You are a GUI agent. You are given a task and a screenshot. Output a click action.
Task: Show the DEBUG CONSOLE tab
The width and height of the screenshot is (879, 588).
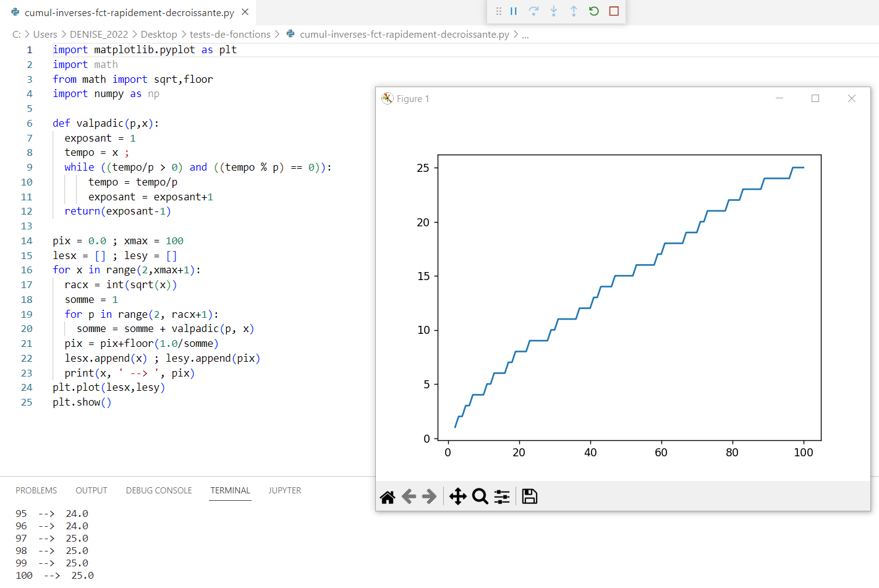159,490
